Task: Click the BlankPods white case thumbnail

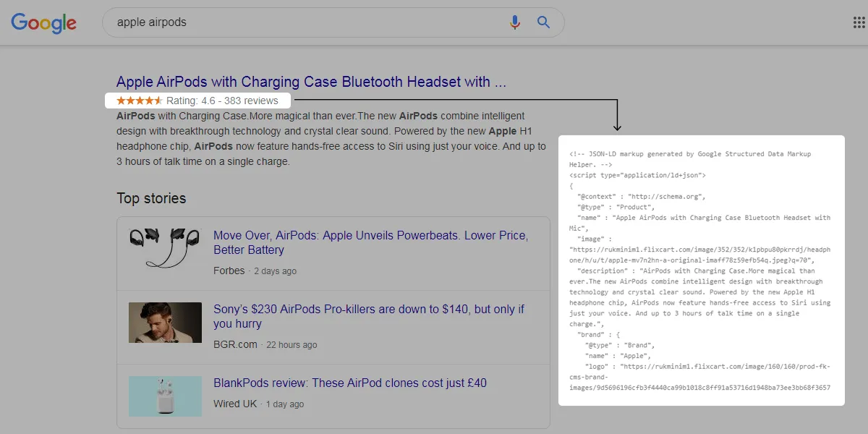Action: pyautogui.click(x=165, y=396)
